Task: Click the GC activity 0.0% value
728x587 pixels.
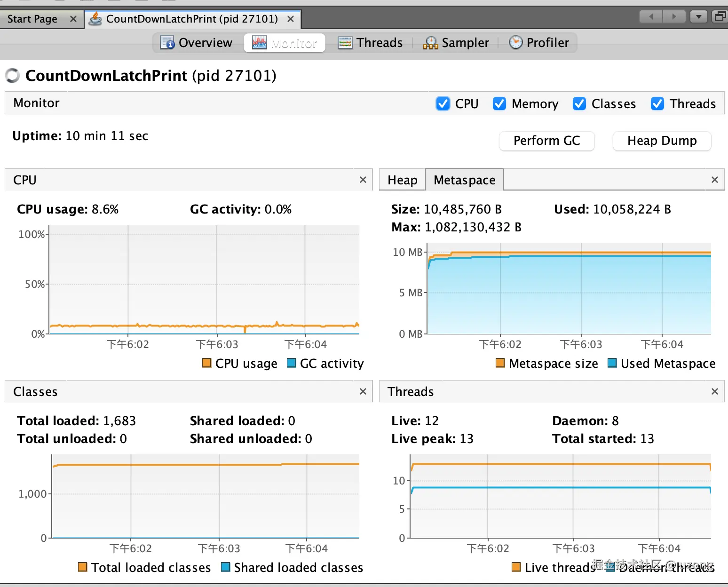Action: pyautogui.click(x=278, y=209)
